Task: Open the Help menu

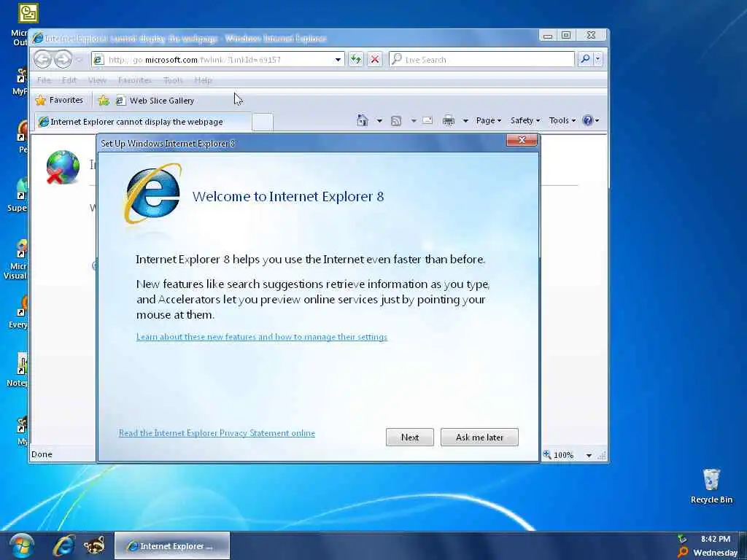Action: pyautogui.click(x=203, y=80)
